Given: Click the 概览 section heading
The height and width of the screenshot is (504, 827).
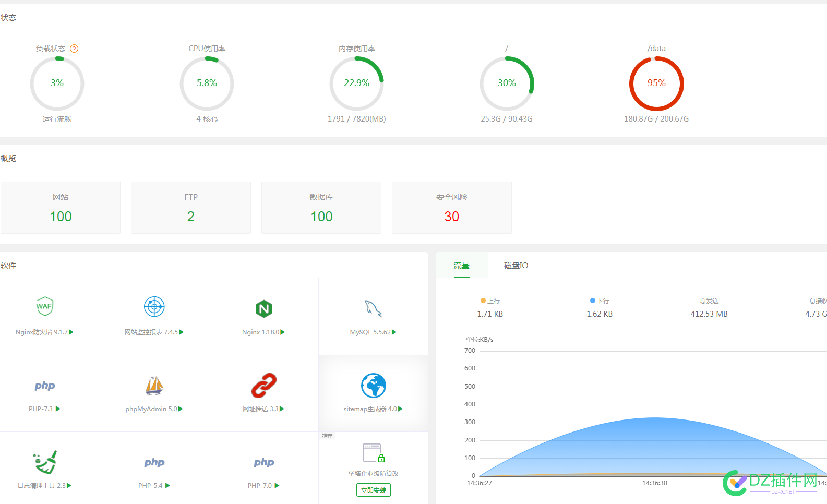Looking at the screenshot, I should [x=8, y=159].
